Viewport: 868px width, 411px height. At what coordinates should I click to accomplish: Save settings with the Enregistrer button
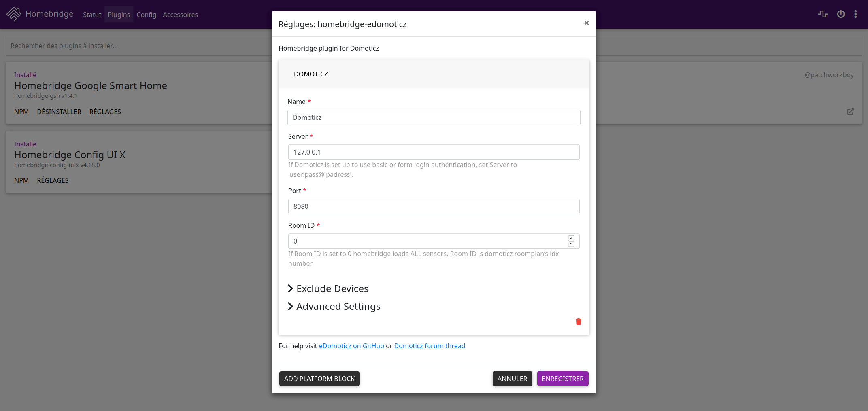563,379
